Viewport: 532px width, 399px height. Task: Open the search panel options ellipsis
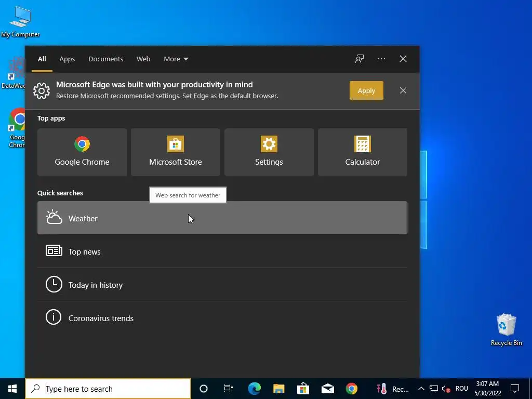(381, 59)
